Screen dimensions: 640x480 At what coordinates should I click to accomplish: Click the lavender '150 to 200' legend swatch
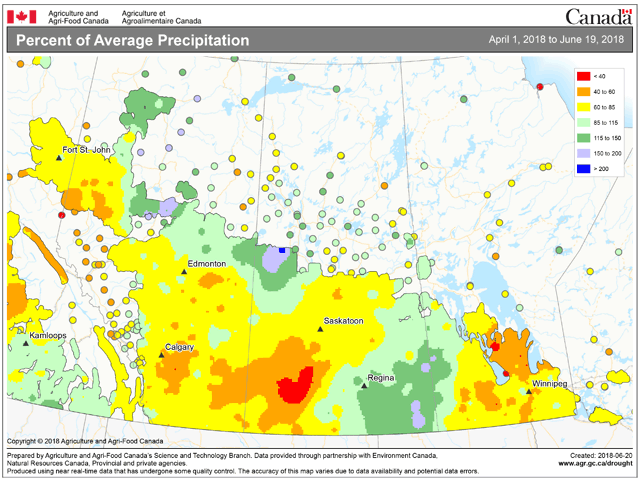click(584, 151)
